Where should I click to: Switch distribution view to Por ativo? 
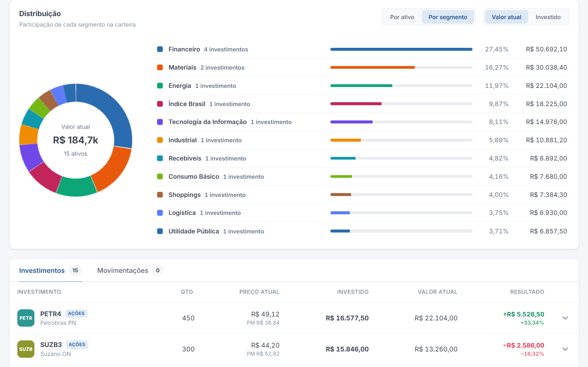point(402,17)
